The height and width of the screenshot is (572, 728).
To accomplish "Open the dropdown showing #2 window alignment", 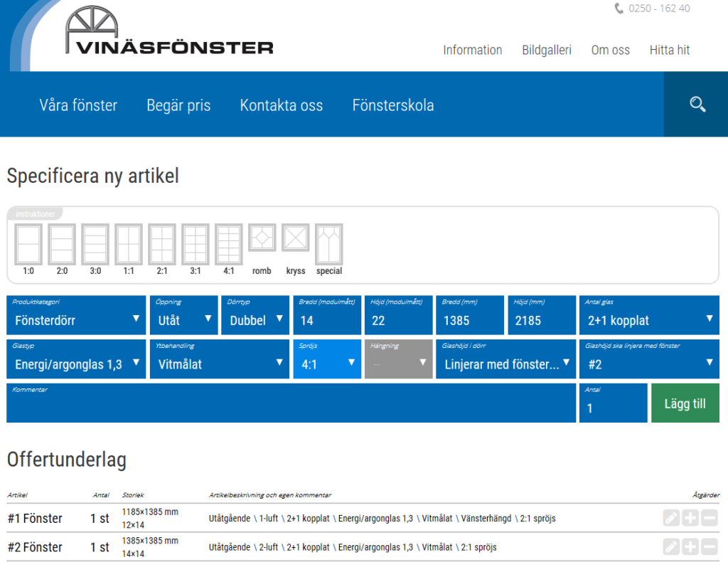I will click(x=649, y=359).
